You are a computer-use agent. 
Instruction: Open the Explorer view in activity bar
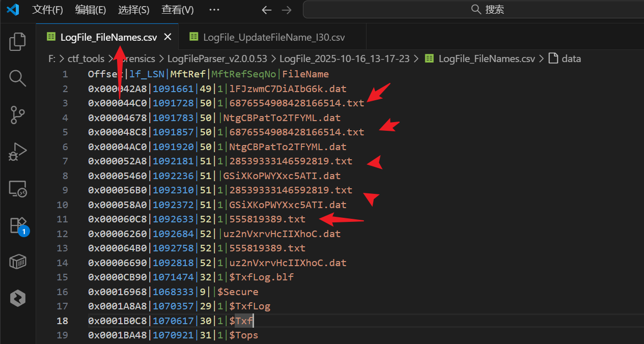pyautogui.click(x=18, y=42)
